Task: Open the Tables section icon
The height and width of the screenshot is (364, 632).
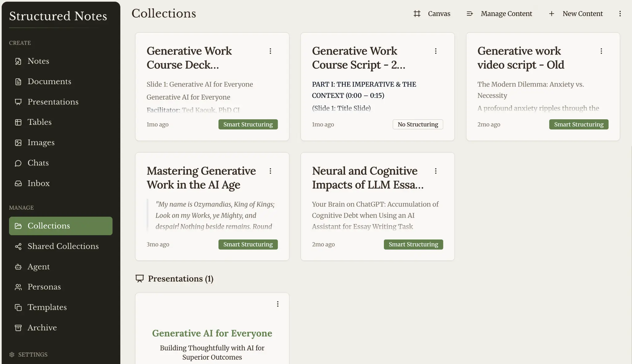Action: point(18,122)
